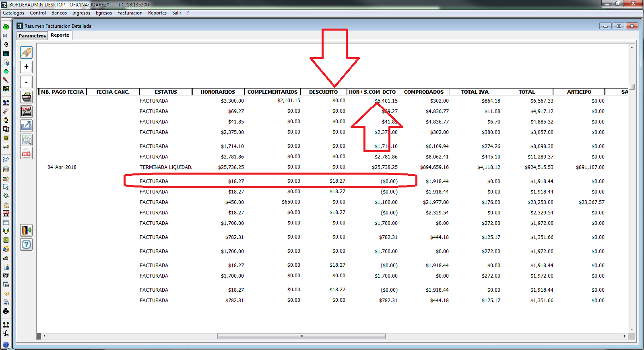Click the DESCUENTO column header
The height and width of the screenshot is (350, 644).
point(323,92)
